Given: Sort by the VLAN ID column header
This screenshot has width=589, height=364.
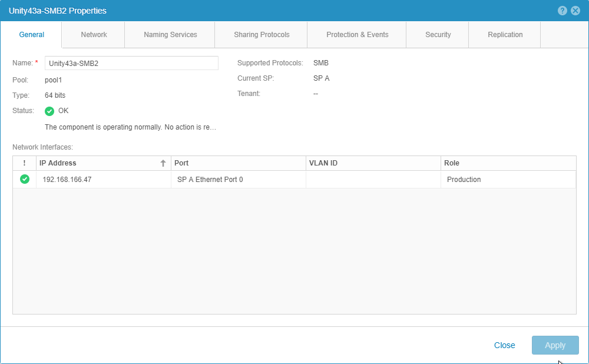Looking at the screenshot, I should pyautogui.click(x=373, y=163).
